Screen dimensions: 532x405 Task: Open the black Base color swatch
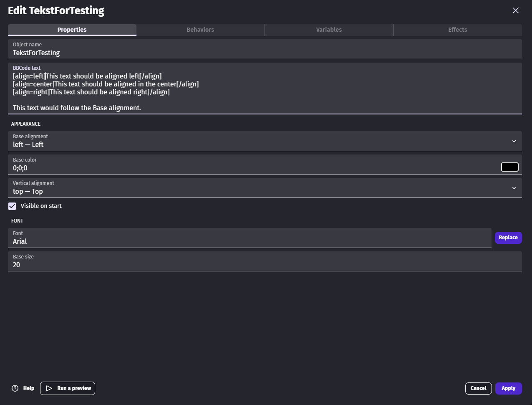(509, 167)
